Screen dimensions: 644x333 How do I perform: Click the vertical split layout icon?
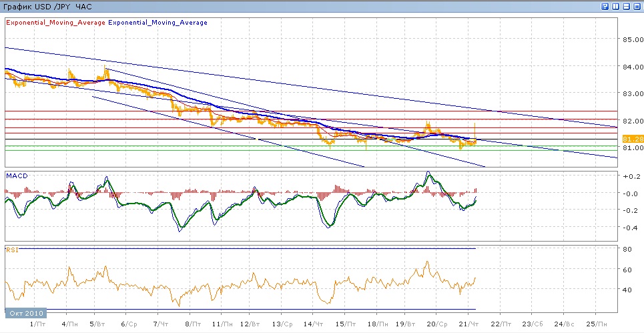coord(616,6)
